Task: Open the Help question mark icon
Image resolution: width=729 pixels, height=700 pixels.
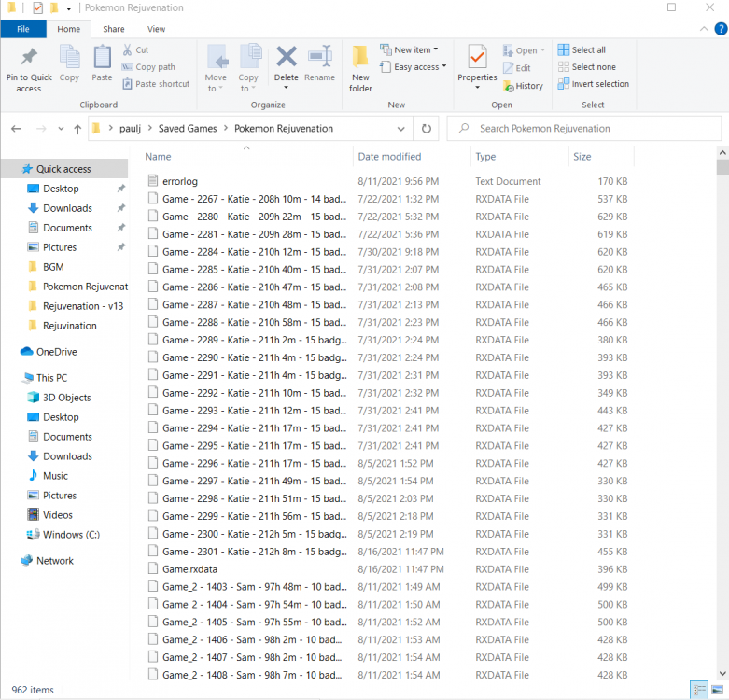Action: (x=721, y=29)
